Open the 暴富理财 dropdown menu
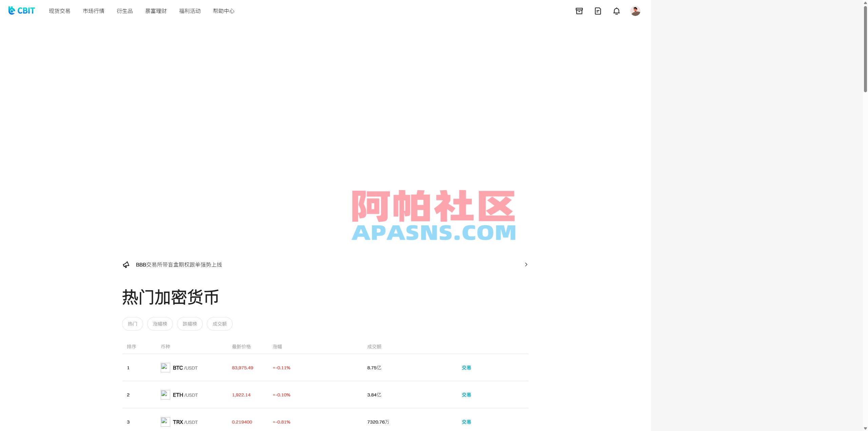Viewport: 868px width, 431px height. point(156,11)
